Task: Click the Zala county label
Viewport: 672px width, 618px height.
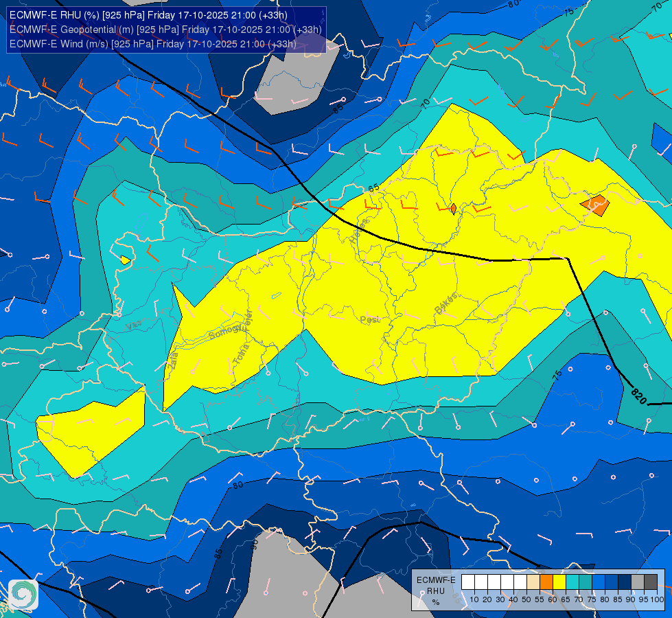Action: 173,359
